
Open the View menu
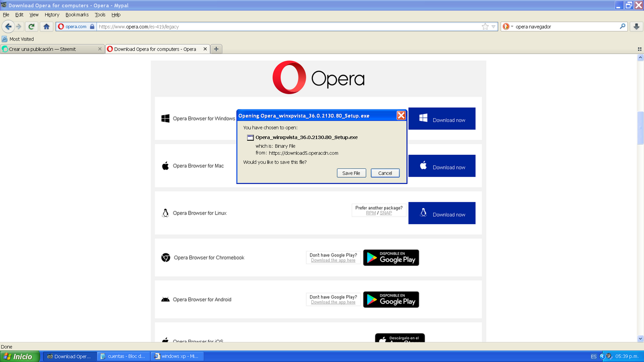point(34,15)
